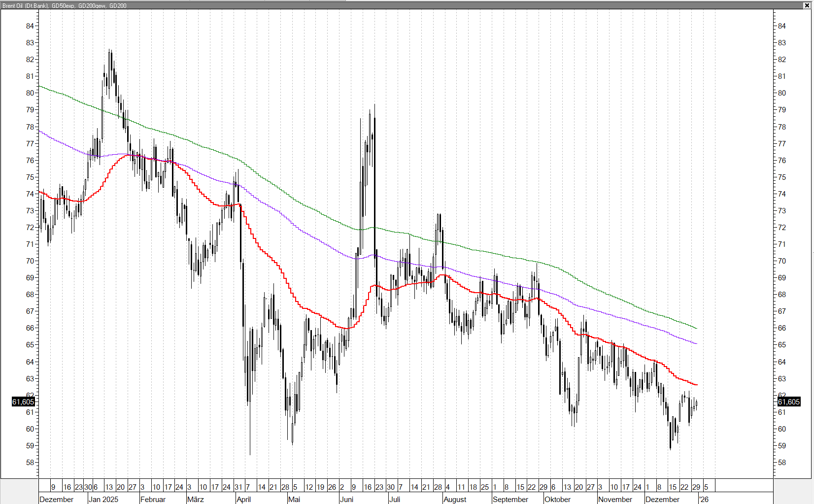Select the GD50exp indicator label in title
Image resolution: width=814 pixels, height=504 pixels.
63,6
